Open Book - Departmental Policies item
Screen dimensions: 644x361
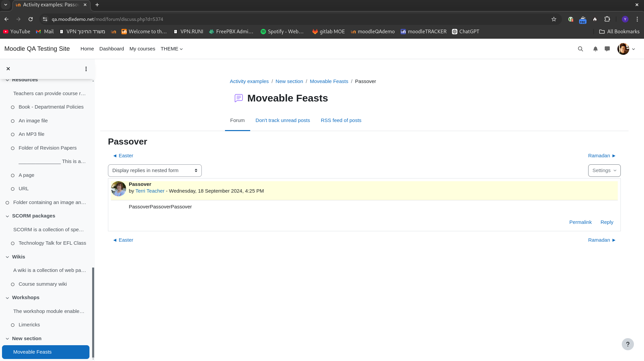point(51,107)
